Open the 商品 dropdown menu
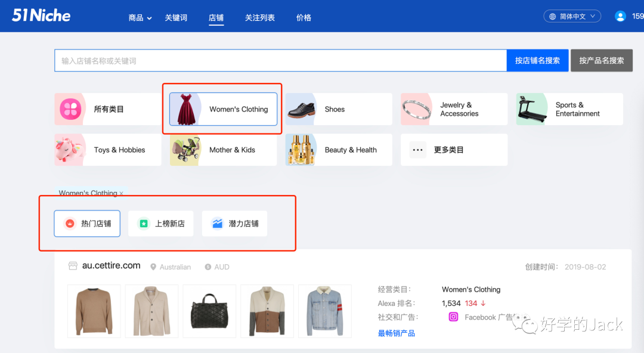 coord(140,18)
